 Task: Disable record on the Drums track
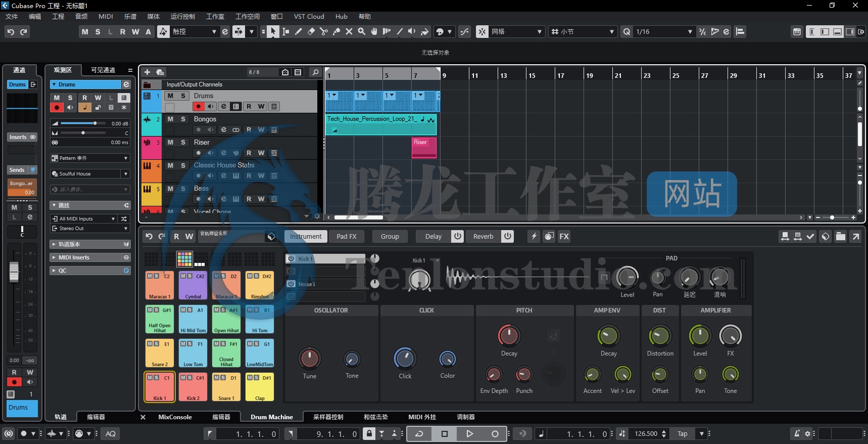[x=199, y=107]
